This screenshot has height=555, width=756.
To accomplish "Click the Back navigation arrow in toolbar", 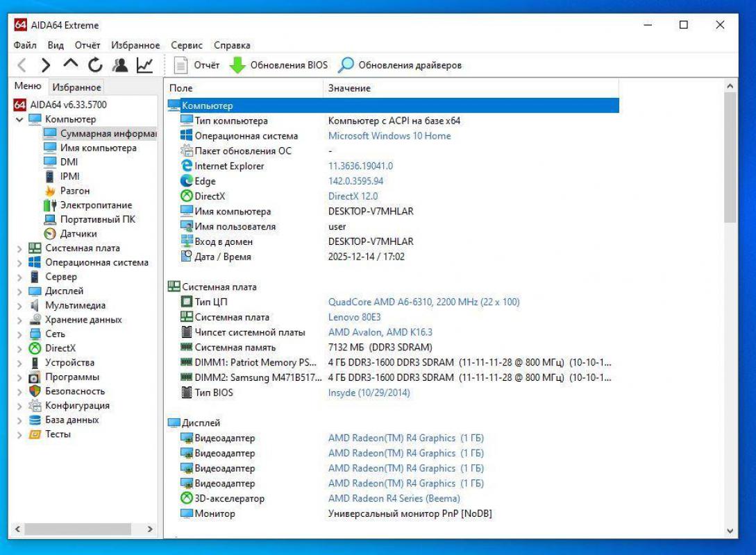I will pyautogui.click(x=22, y=65).
